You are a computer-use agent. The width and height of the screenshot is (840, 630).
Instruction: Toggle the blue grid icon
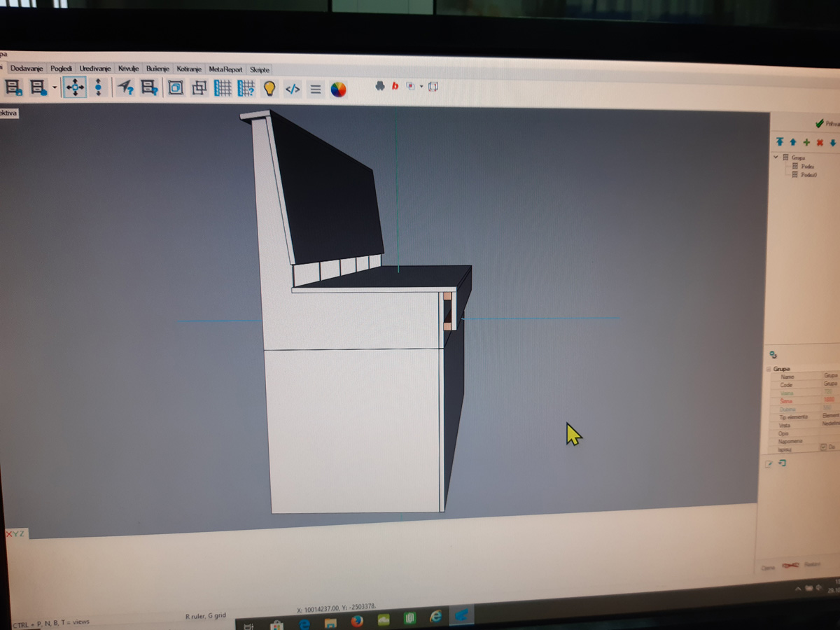[223, 88]
